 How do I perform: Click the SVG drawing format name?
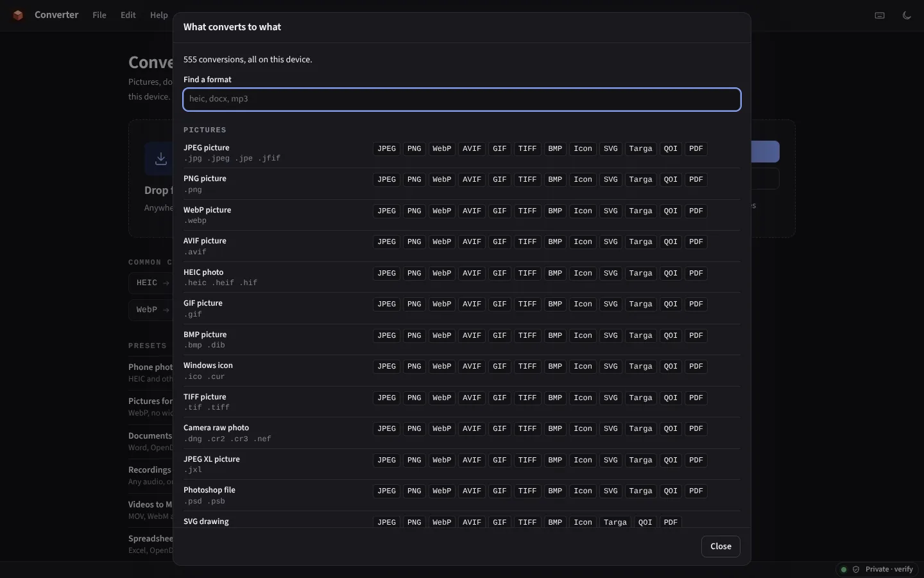click(x=206, y=521)
